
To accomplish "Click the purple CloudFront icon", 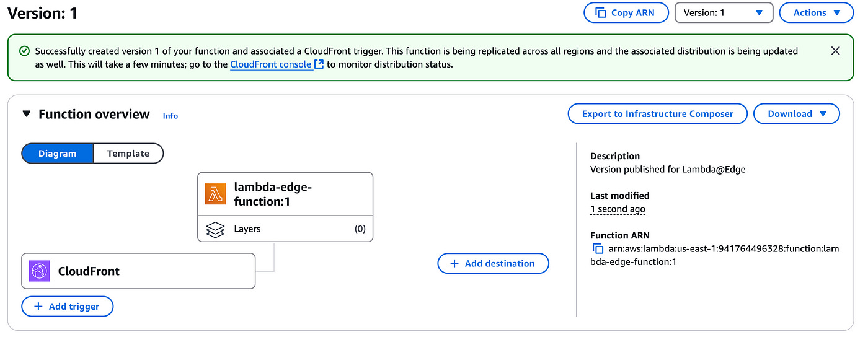I will 39,271.
